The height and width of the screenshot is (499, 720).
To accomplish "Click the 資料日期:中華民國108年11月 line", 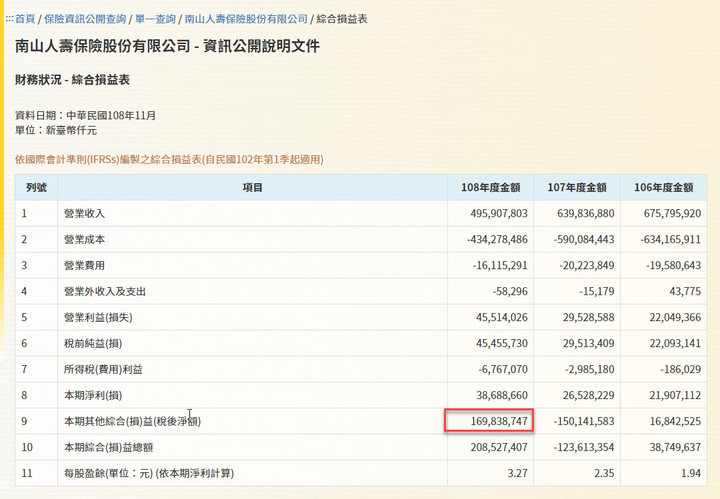I will pos(85,115).
